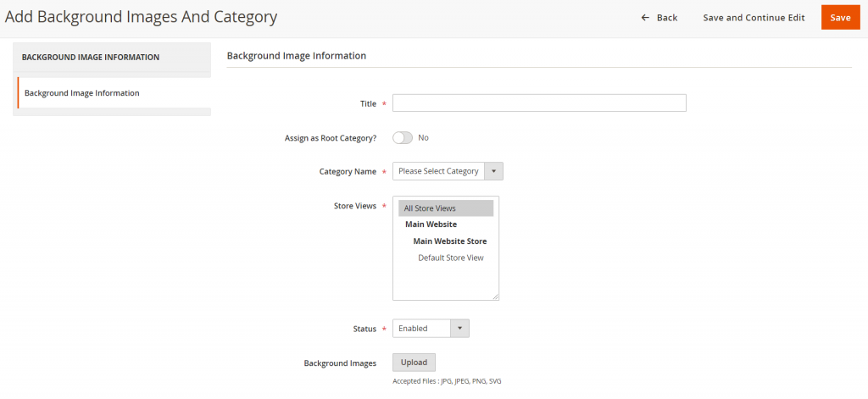The height and width of the screenshot is (399, 868).
Task: Pick 'Main Website Store' in the list
Action: 449,241
